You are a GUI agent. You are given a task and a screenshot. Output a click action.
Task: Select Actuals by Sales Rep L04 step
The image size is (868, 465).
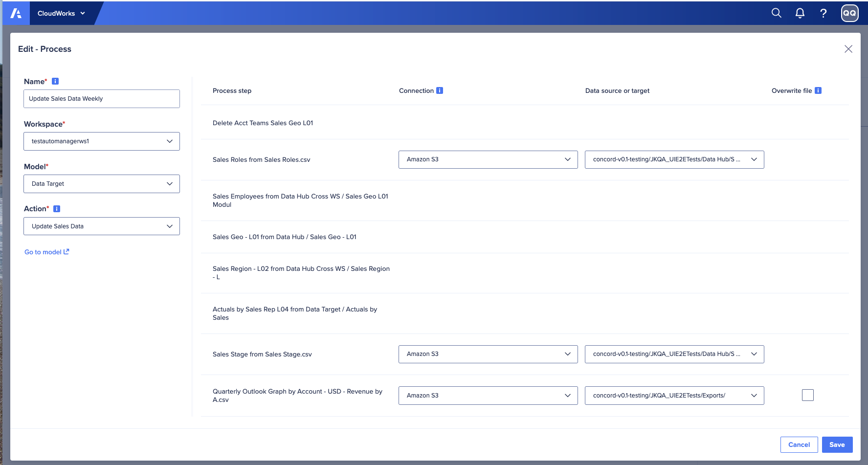(x=295, y=313)
